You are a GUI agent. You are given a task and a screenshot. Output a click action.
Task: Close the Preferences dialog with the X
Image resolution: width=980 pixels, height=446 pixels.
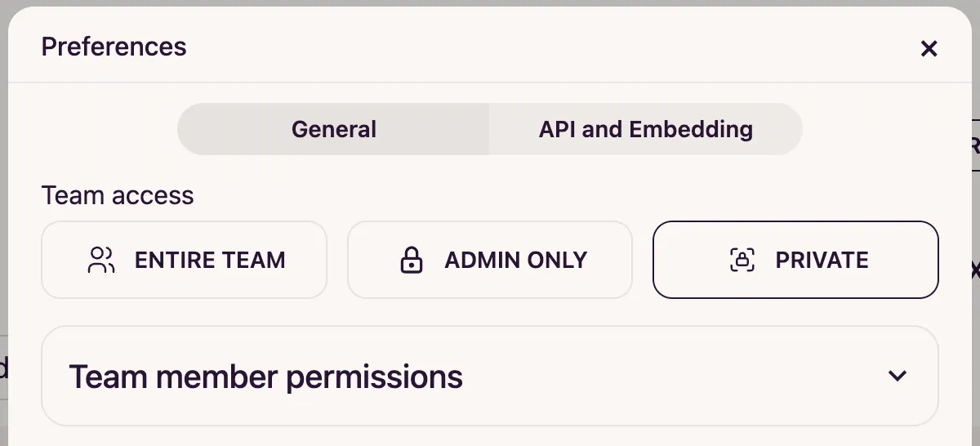click(x=929, y=49)
